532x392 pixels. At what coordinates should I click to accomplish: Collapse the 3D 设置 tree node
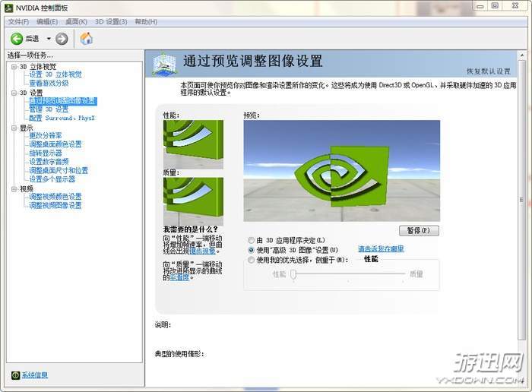pyautogui.click(x=14, y=93)
